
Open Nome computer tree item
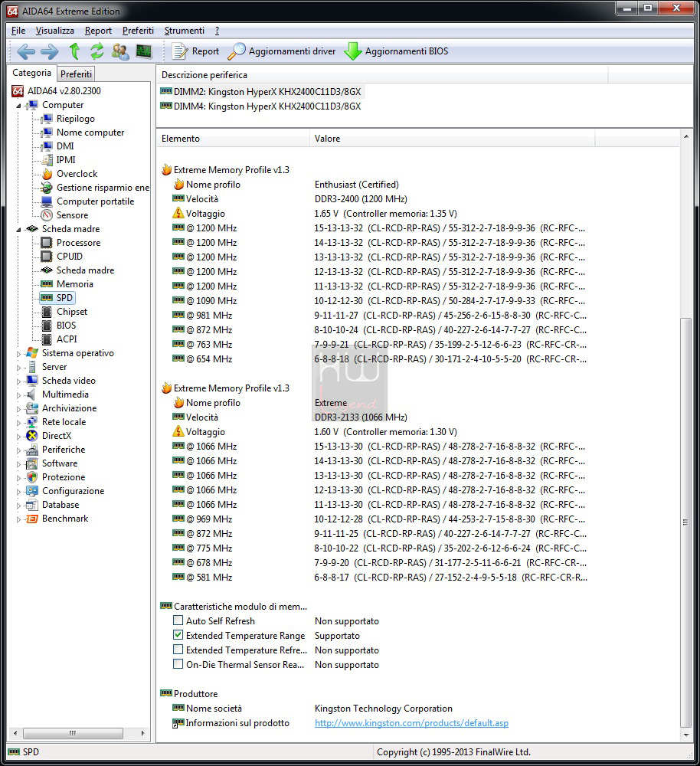[90, 133]
